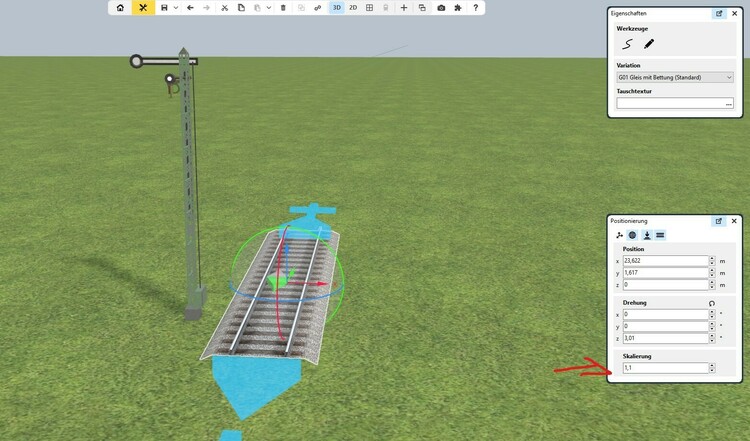Click Position x field showing 23,622
Screen dimensions: 750x441
pos(665,261)
